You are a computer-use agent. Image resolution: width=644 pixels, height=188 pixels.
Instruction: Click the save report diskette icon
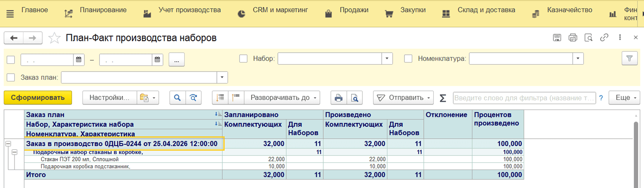557,38
